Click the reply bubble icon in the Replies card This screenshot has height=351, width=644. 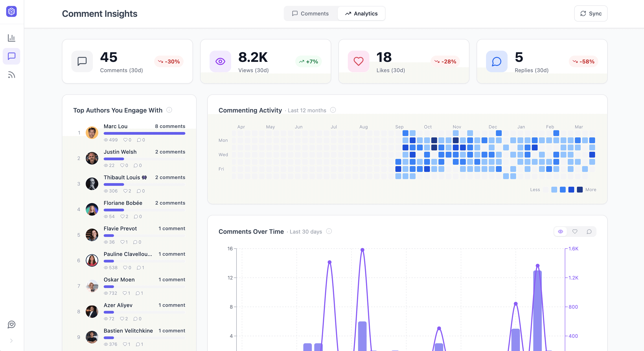point(497,61)
